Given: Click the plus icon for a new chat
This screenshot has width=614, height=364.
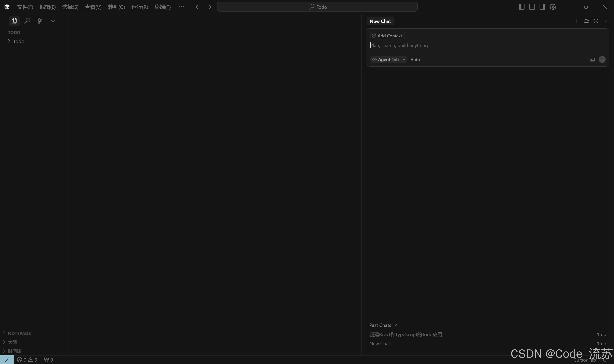Looking at the screenshot, I should pyautogui.click(x=577, y=21).
